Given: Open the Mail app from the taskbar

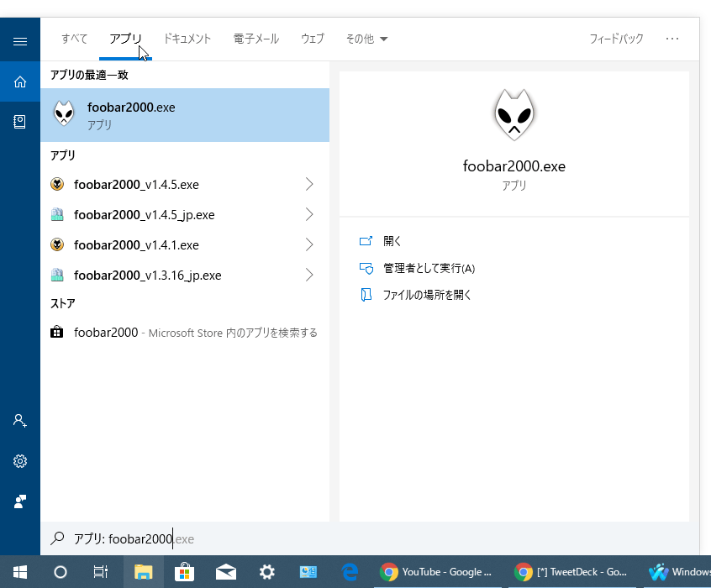Looking at the screenshot, I should coord(226,572).
